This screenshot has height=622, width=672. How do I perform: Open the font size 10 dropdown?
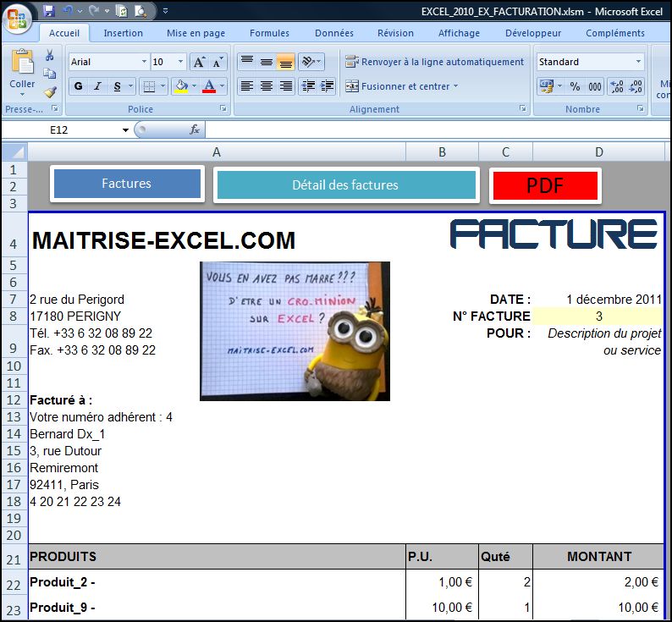coord(180,62)
